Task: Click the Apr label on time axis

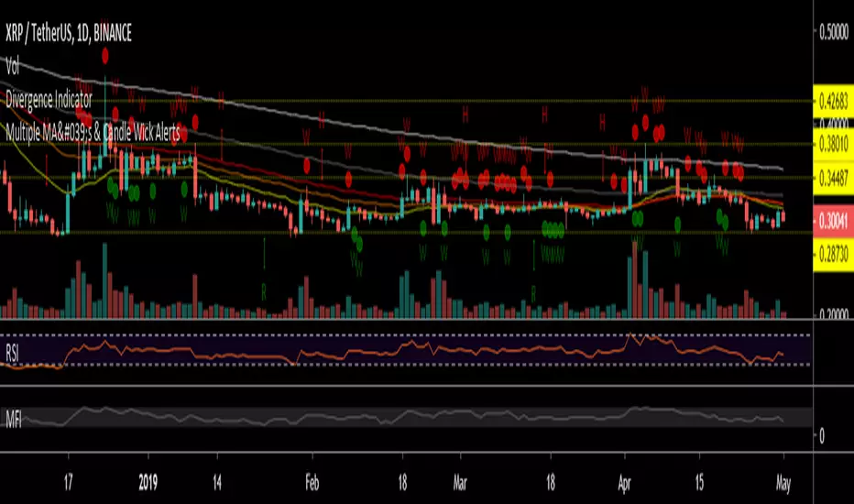Action: (624, 483)
